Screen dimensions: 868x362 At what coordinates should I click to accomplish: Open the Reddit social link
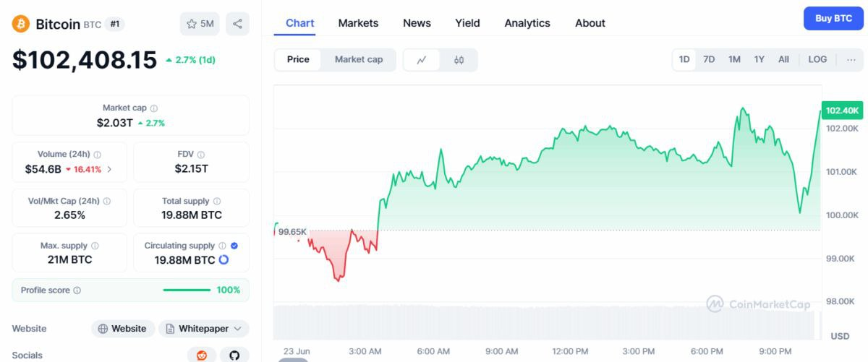click(x=201, y=355)
